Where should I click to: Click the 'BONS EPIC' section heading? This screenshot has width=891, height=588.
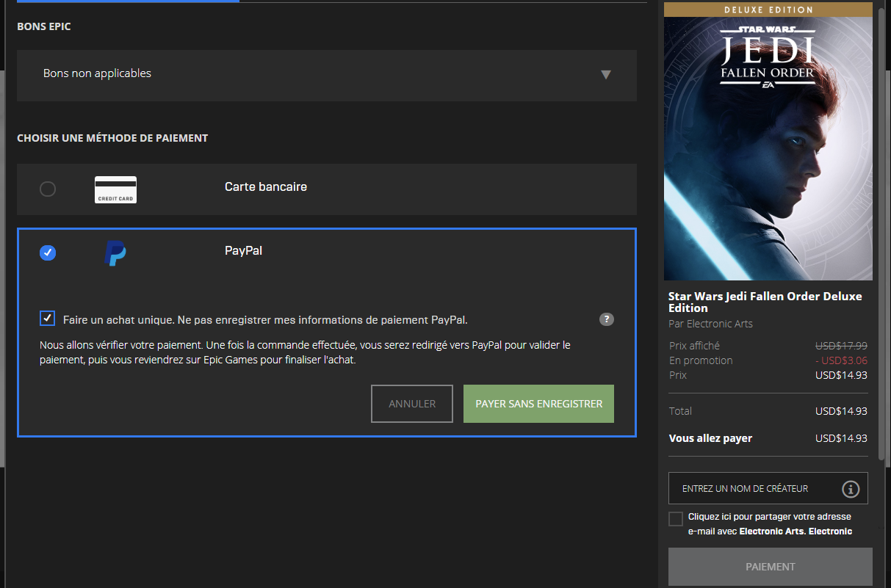coord(44,26)
